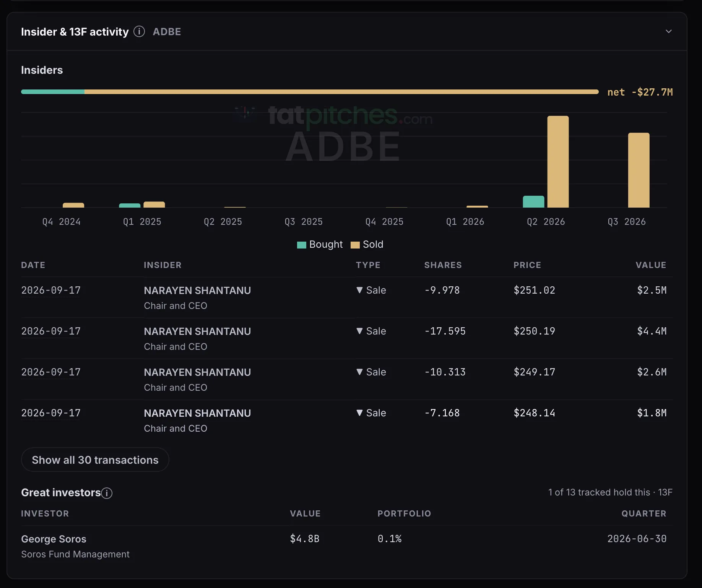This screenshot has width=702, height=588.
Task: Show all 30 transactions
Action: coord(95,460)
